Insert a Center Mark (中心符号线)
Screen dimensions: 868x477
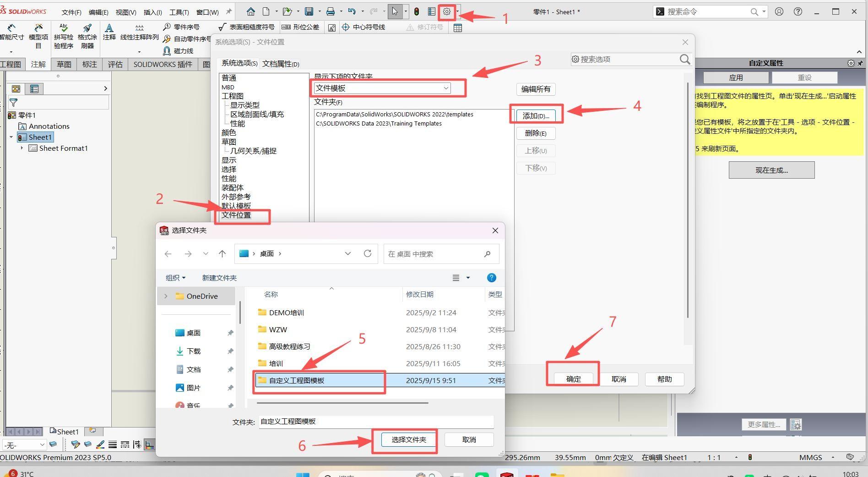point(363,27)
